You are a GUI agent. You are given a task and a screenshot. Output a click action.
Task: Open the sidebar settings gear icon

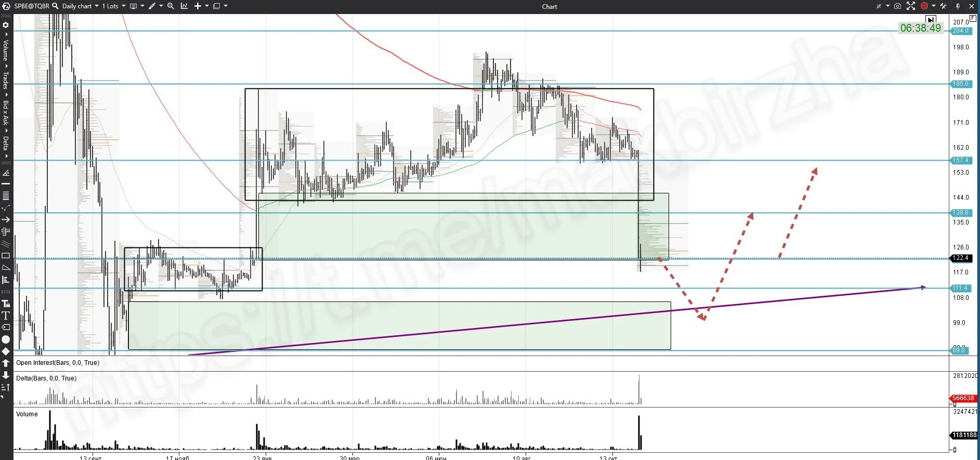(6, 25)
